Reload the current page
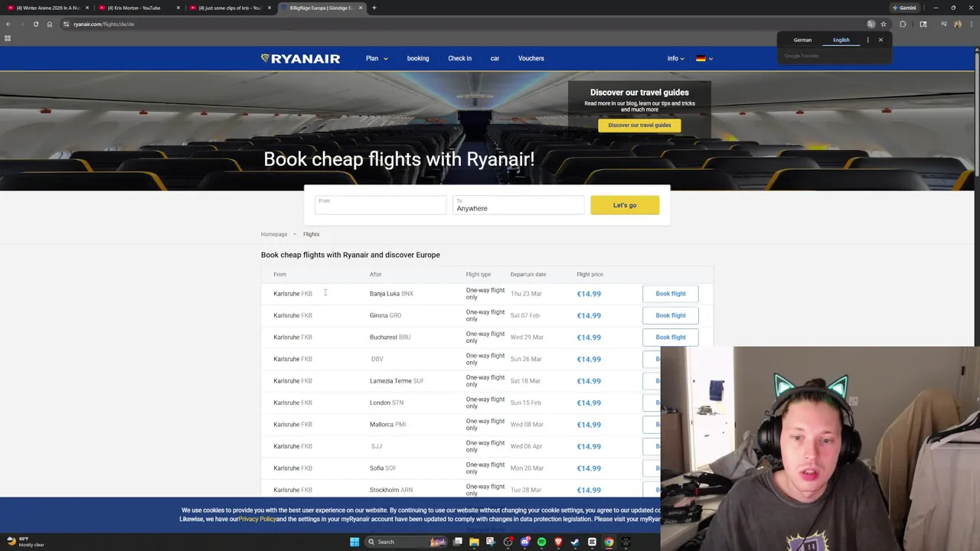The image size is (980, 551). 36,24
